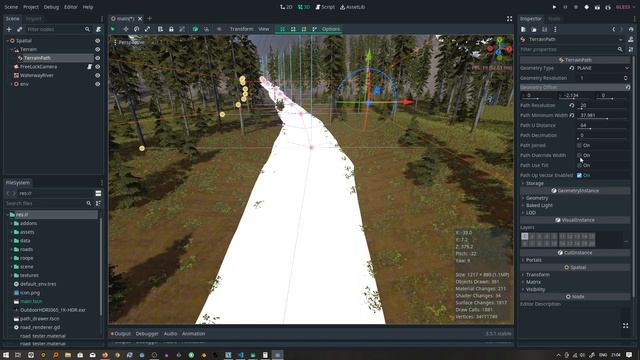Click the attach script icon in Scene dock
640x360 pixels.
(x=98, y=29)
